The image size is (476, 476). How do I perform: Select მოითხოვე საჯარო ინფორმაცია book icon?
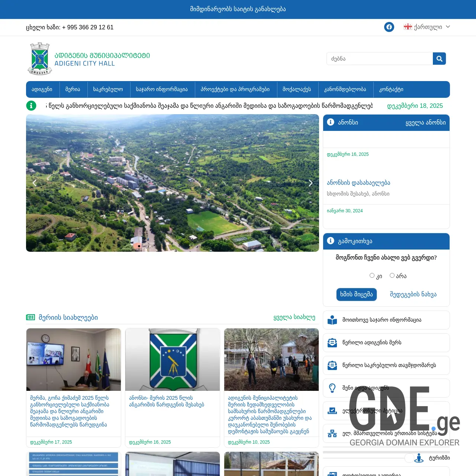[x=332, y=320]
